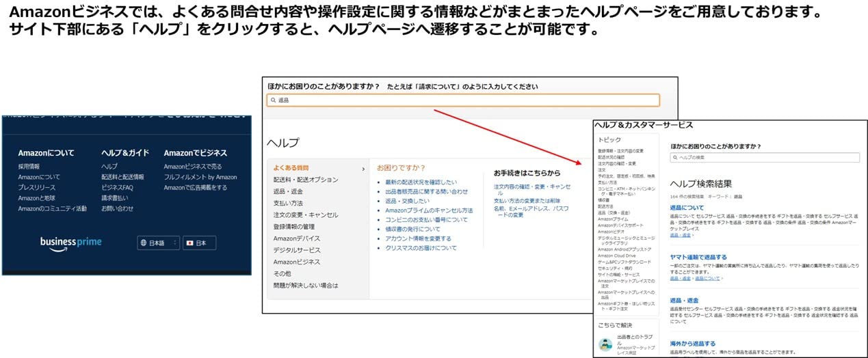Image resolution: width=868 pixels, height=358 pixels.
Task: Open the 配送料と配送情報 footer link
Action: tap(123, 176)
